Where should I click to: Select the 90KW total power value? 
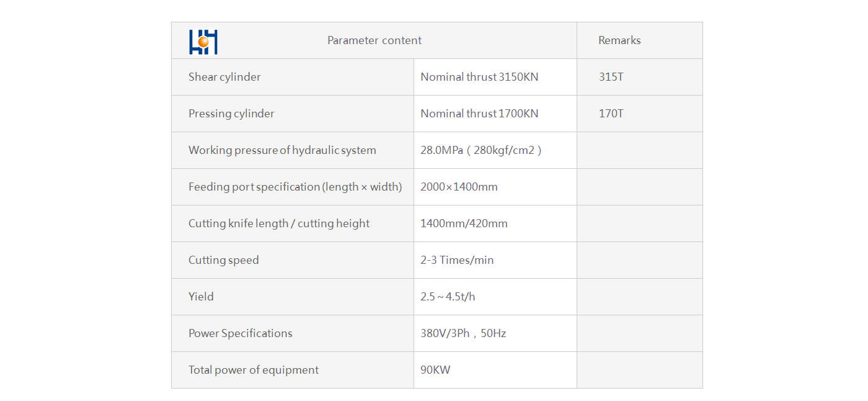point(435,370)
